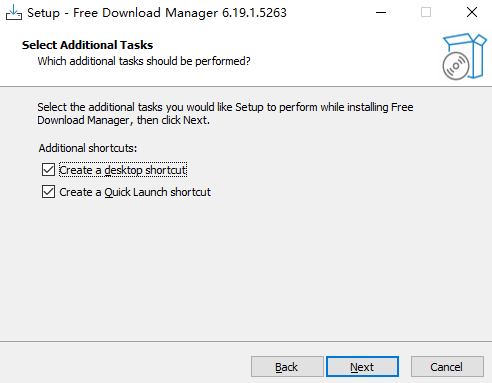The width and height of the screenshot is (492, 383).
Task: Click the 'Create a desktop shortcut' label text
Action: (123, 170)
